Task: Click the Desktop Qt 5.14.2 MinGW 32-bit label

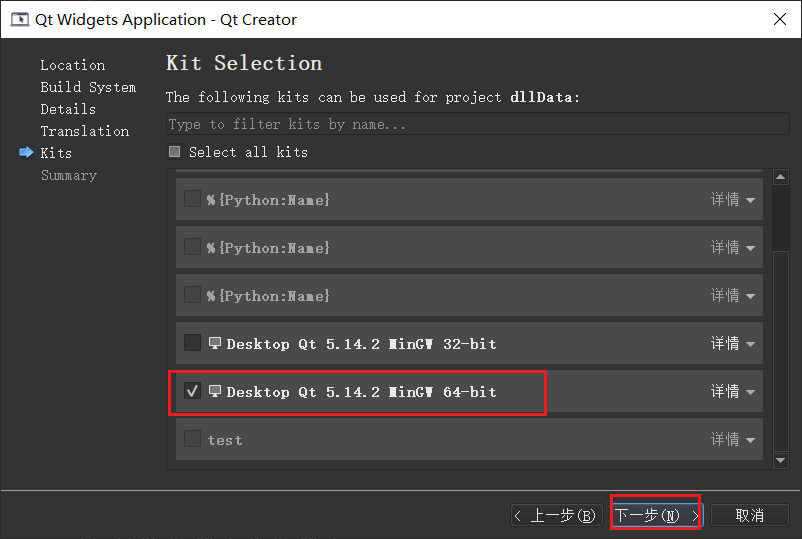Action: 361,344
